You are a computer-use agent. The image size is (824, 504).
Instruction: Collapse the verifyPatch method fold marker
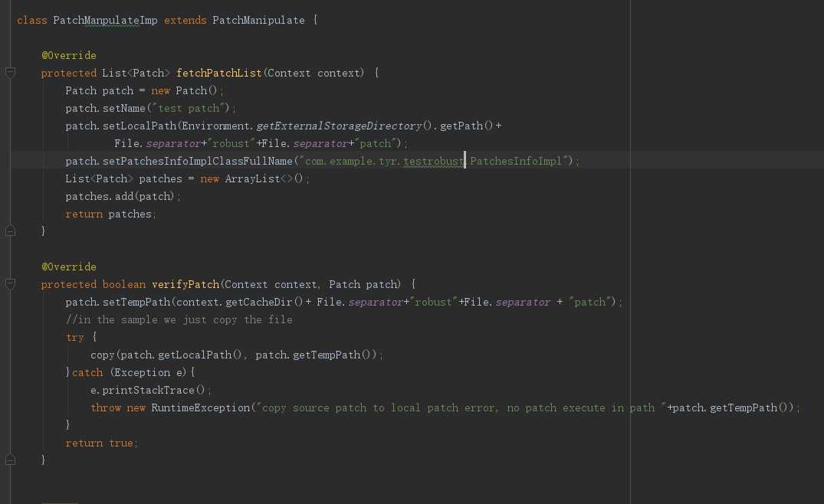[x=10, y=284]
